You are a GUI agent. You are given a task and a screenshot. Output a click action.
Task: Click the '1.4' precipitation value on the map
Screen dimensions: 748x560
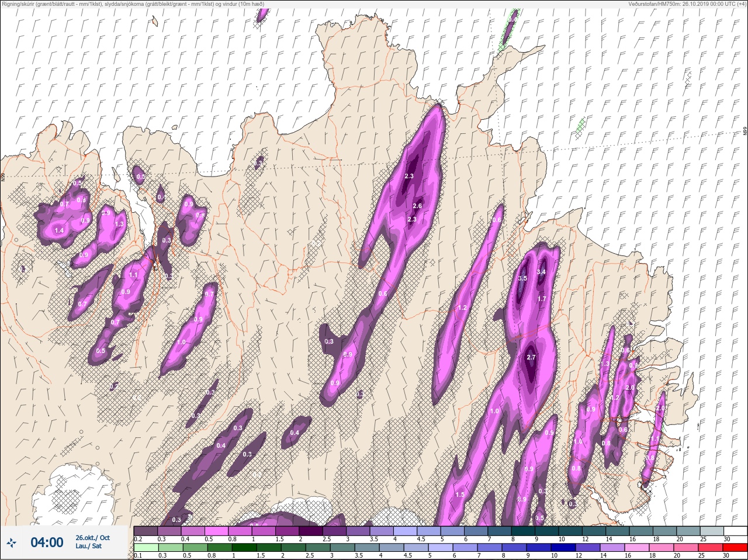(59, 231)
